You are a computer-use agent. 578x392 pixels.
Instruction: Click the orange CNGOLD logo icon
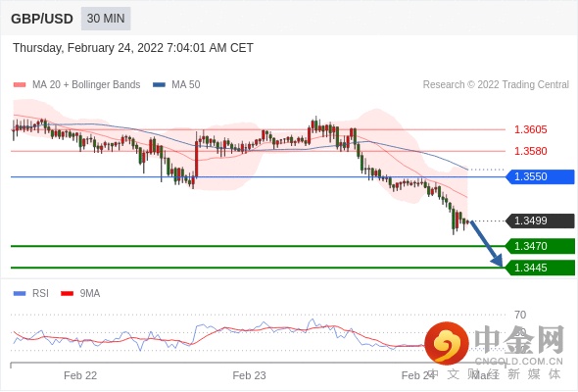[x=447, y=343]
